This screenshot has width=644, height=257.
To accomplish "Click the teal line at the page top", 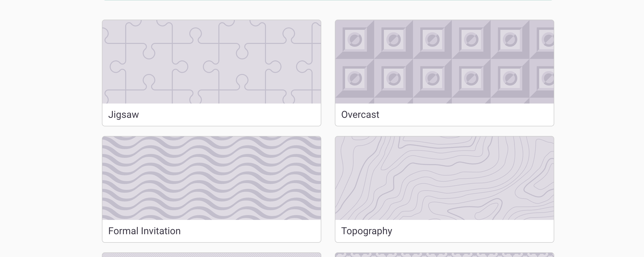I will pyautogui.click(x=328, y=0).
